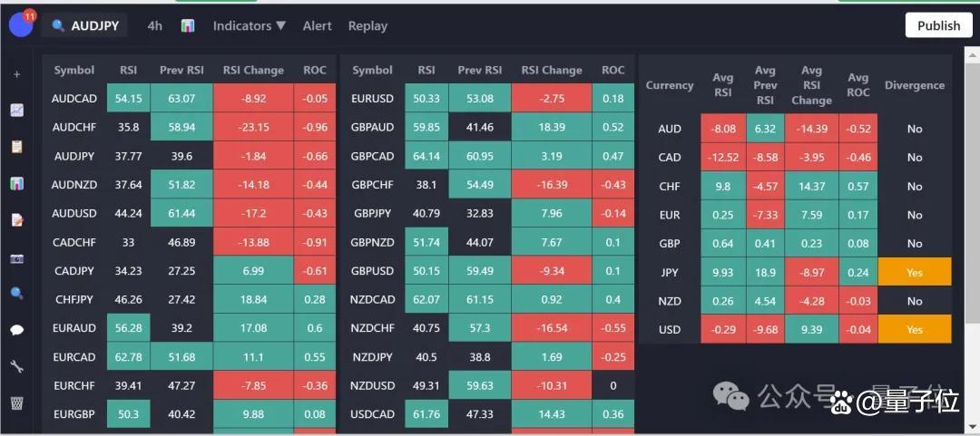Click the plus icon in left sidebar
Viewport: 980px width, 436px height.
(16, 74)
